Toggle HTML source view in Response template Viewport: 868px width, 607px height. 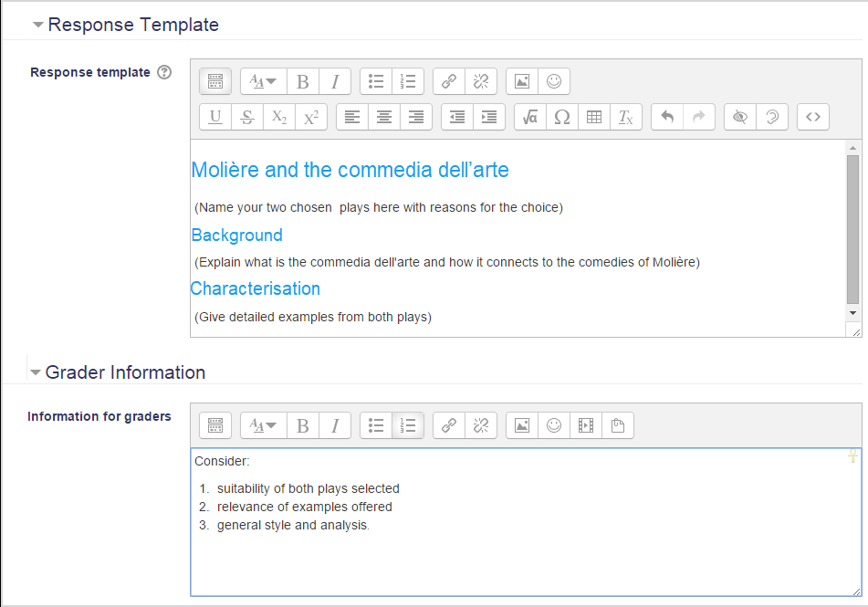point(813,117)
